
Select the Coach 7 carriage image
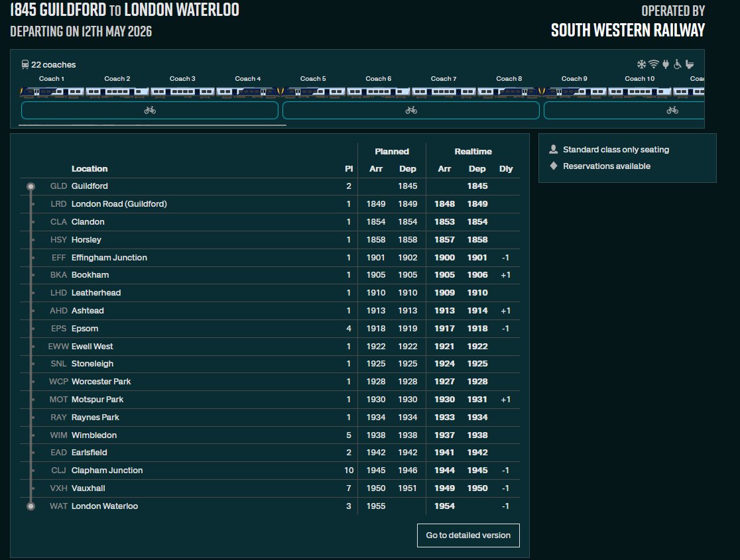click(444, 91)
